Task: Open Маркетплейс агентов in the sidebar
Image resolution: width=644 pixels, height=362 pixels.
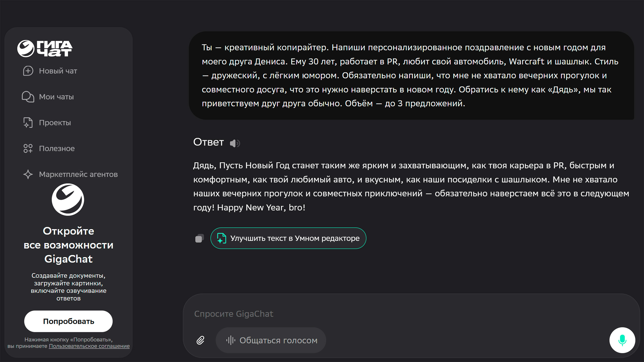Action: (78, 174)
